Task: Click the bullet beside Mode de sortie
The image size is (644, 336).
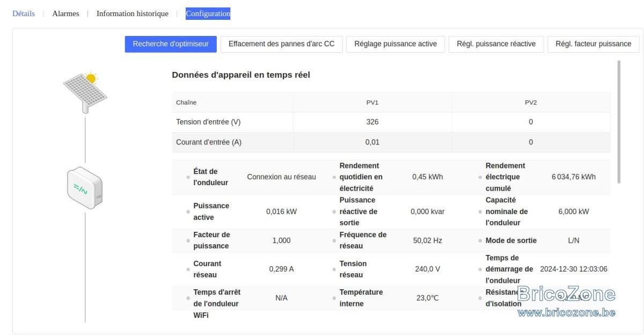Action: coord(480,241)
